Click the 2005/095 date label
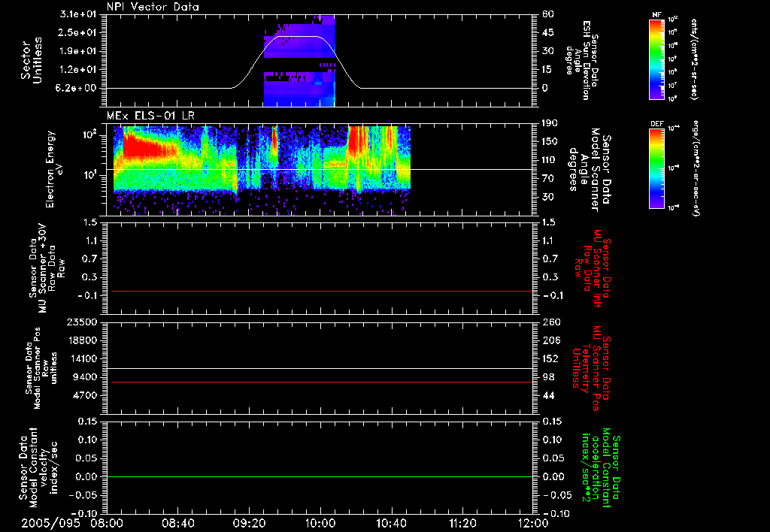770x532 pixels. click(50, 523)
